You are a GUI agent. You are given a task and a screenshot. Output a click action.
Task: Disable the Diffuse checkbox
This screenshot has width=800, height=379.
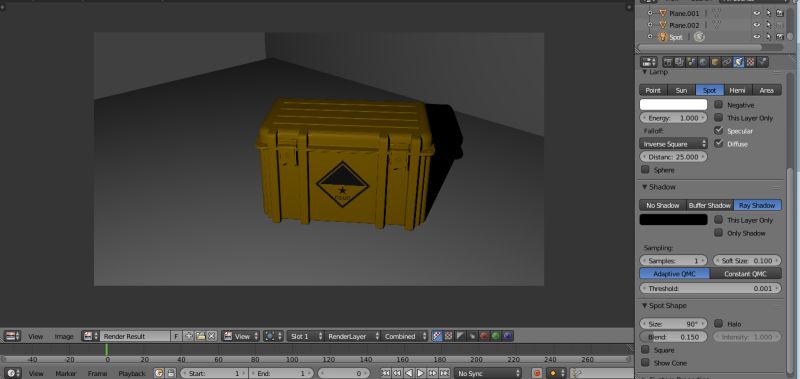[x=718, y=144]
